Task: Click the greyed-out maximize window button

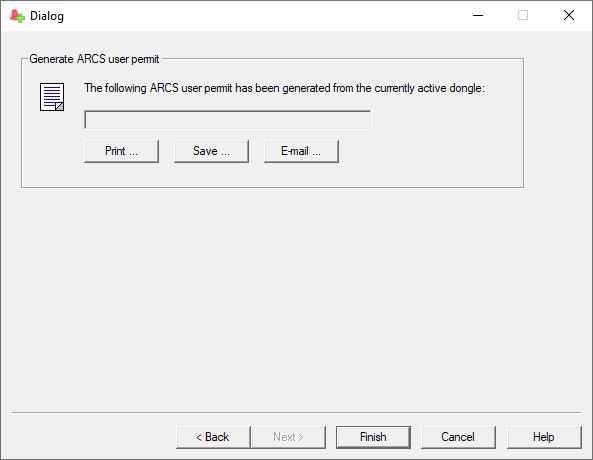Action: 523,16
